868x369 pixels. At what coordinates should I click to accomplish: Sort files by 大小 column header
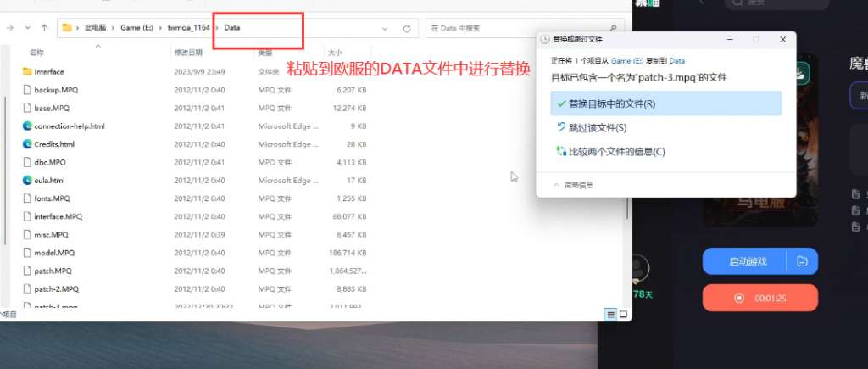coord(334,53)
